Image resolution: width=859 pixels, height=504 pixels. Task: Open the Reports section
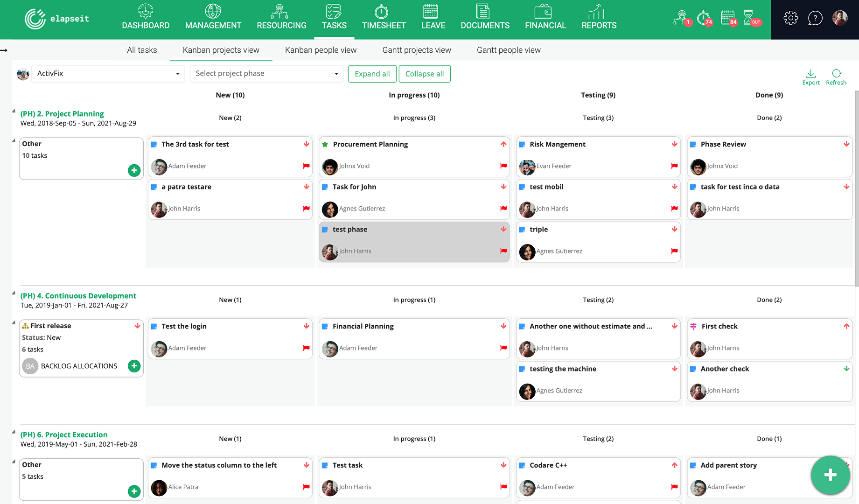click(599, 18)
